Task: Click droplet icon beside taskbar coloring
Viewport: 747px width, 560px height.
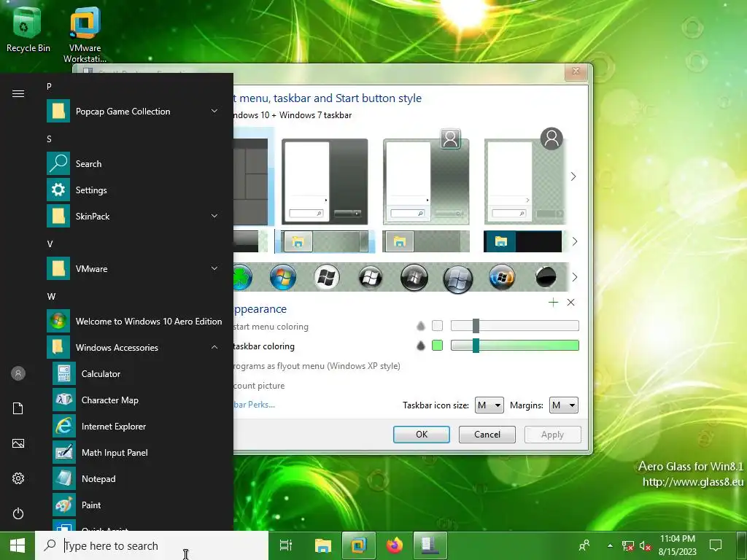Action: pos(421,346)
